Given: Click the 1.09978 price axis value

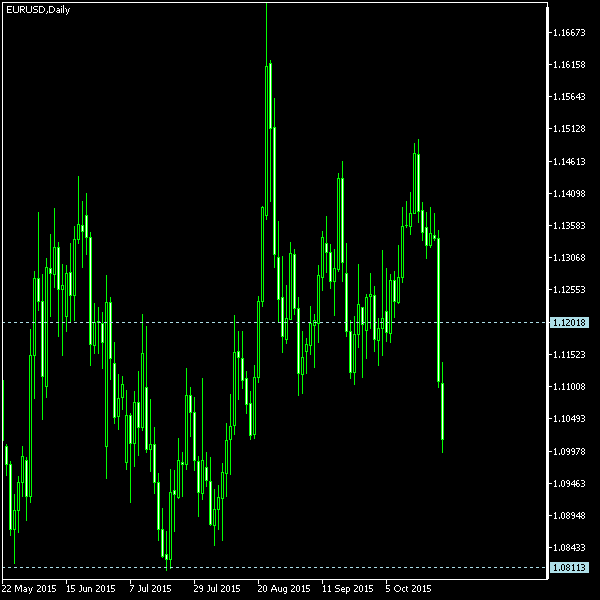Looking at the screenshot, I should pyautogui.click(x=569, y=452).
